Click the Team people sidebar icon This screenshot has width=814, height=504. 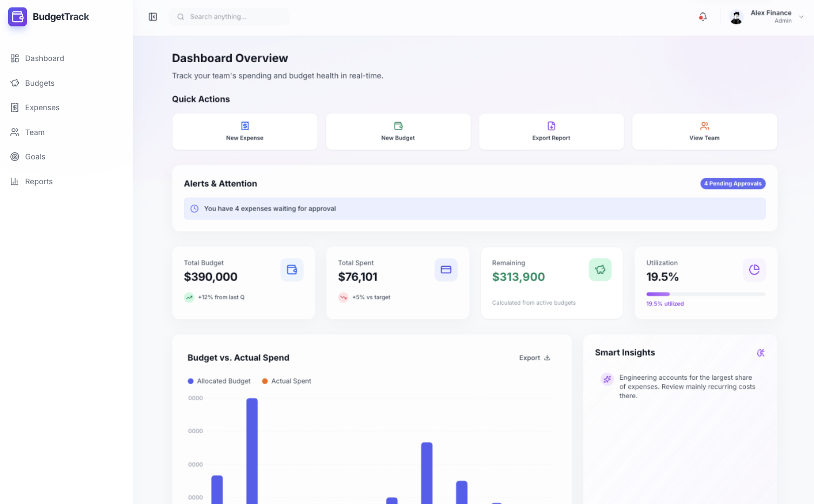tap(15, 132)
